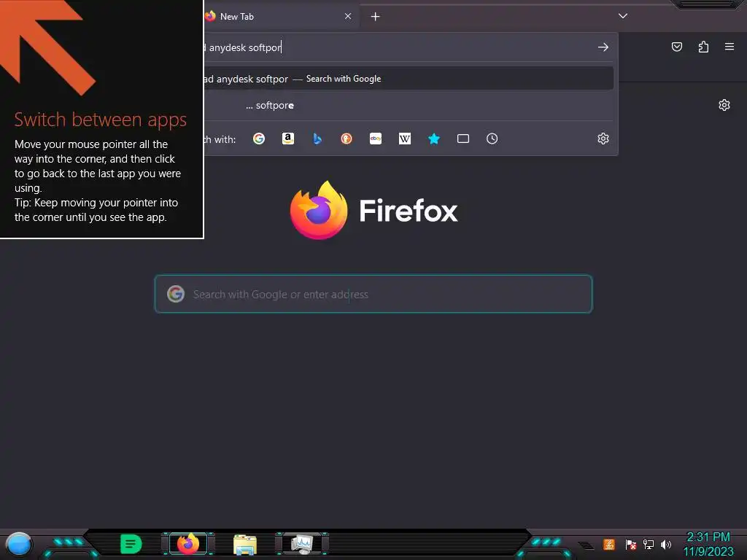Image resolution: width=747 pixels, height=560 pixels.
Task: Search bookmarks via the star icon
Action: (x=434, y=139)
